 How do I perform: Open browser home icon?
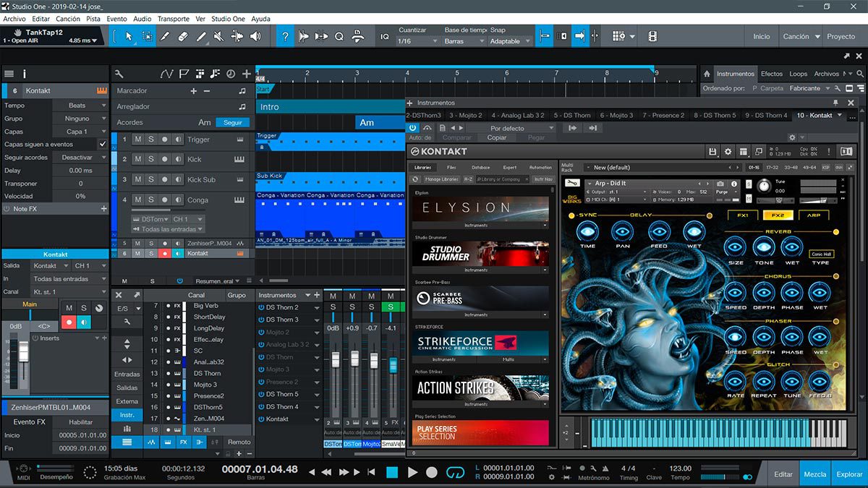coord(707,74)
